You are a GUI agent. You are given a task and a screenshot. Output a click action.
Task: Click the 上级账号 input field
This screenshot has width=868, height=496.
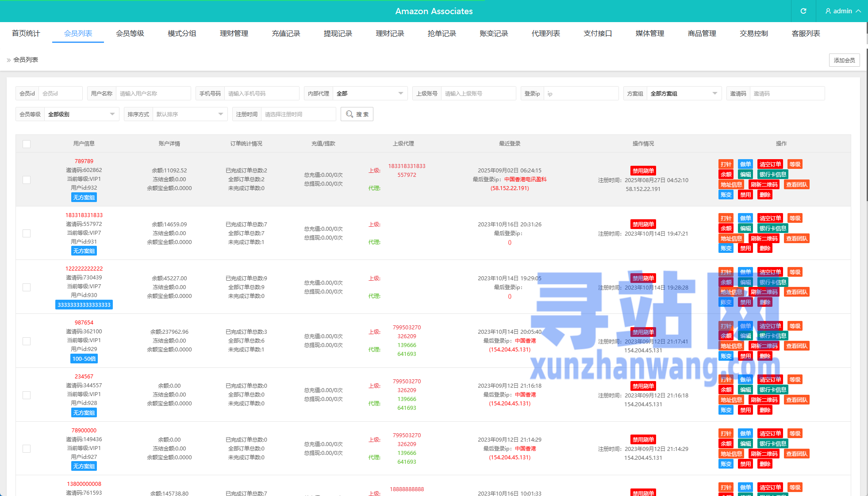coord(478,93)
